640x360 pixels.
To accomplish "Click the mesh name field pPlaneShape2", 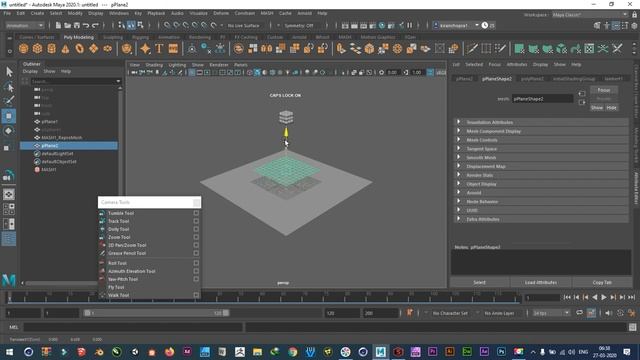I will [x=543, y=99].
